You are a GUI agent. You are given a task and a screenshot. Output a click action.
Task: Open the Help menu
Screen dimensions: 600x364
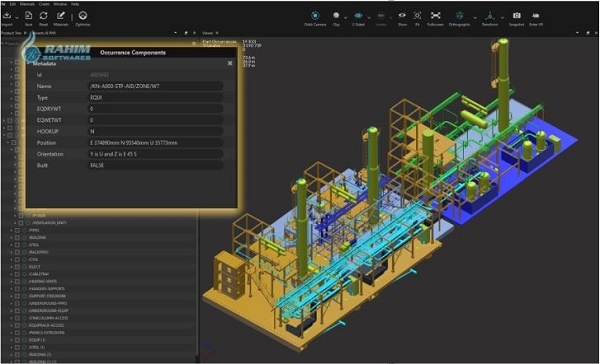(x=75, y=4)
